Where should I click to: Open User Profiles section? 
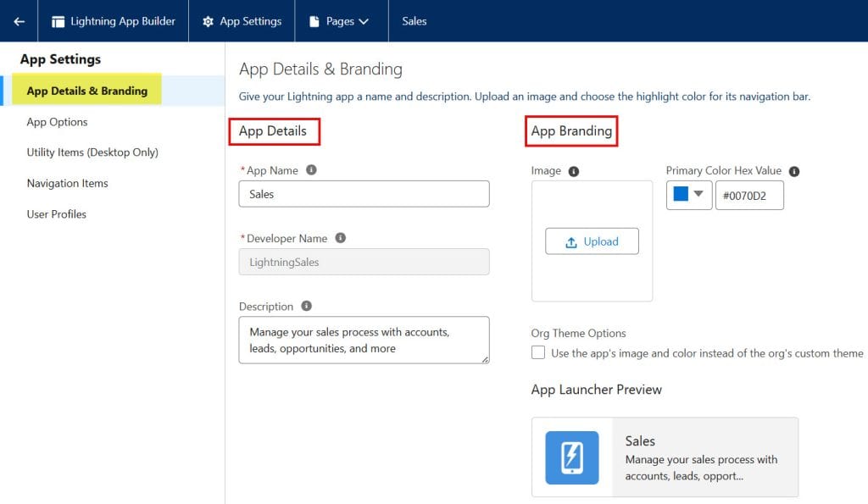click(x=57, y=214)
